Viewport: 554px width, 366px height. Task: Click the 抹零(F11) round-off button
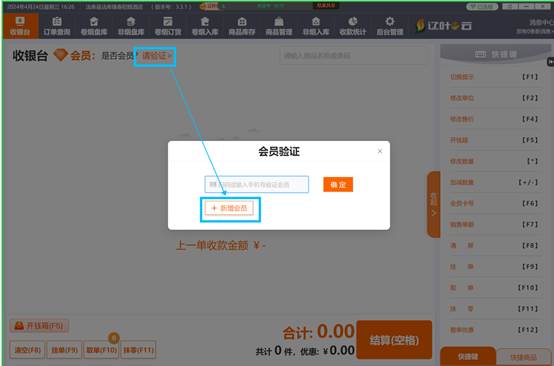pyautogui.click(x=138, y=350)
